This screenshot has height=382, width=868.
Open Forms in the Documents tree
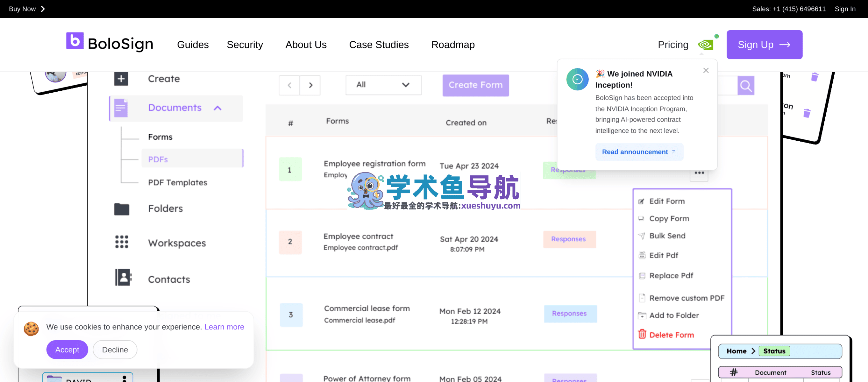point(160,137)
